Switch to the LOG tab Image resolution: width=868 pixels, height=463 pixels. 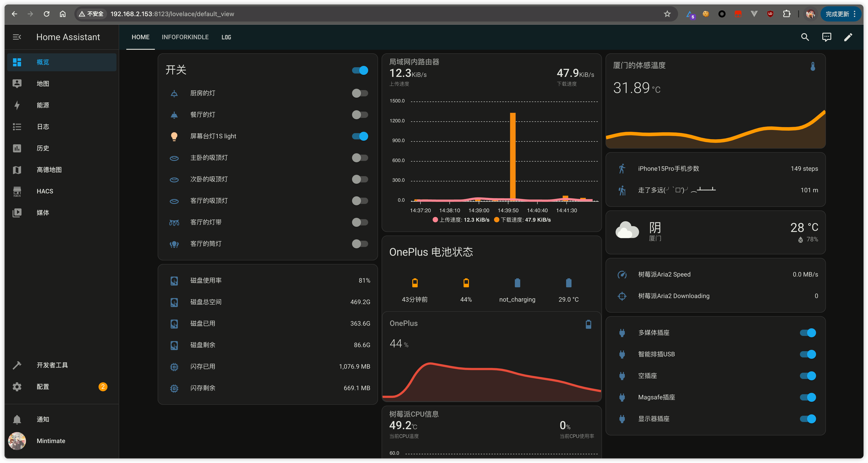(x=226, y=37)
